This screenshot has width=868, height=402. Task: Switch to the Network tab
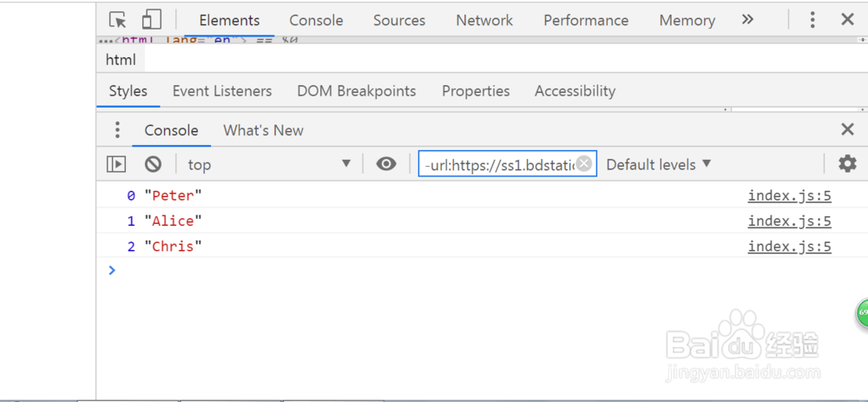point(484,20)
